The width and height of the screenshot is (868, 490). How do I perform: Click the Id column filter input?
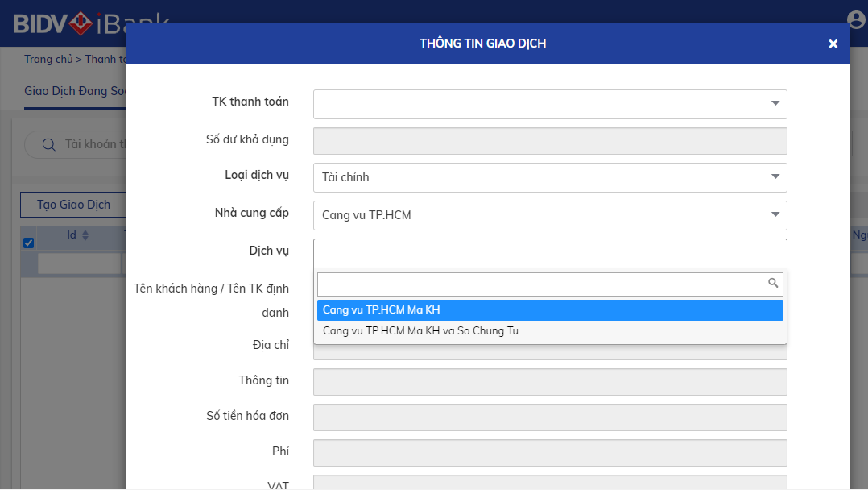(78, 264)
